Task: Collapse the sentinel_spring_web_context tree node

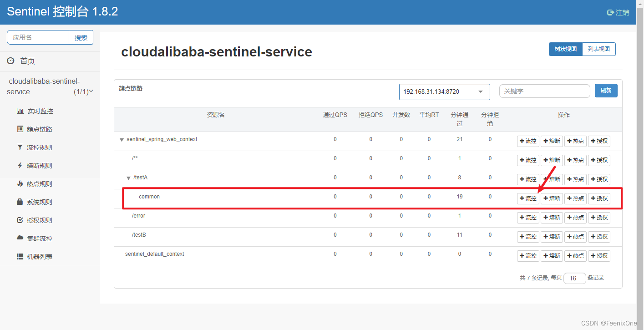Action: click(122, 140)
